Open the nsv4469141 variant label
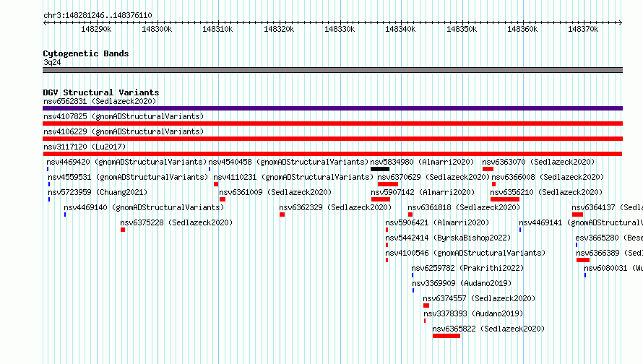This screenshot has height=364, width=643. (581, 222)
